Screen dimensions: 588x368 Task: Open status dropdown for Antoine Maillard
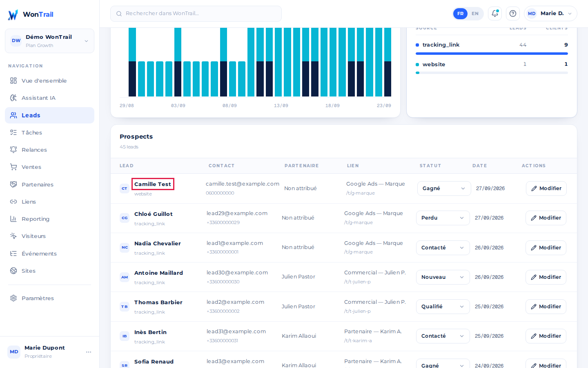[x=443, y=277]
